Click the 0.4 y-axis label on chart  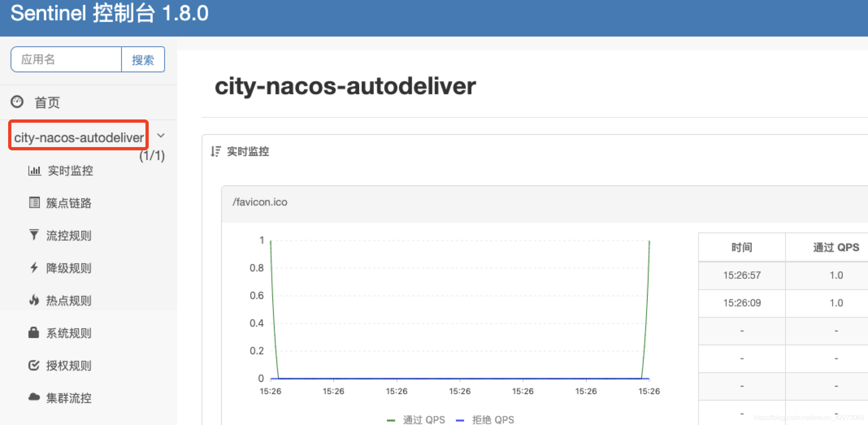pyautogui.click(x=256, y=323)
